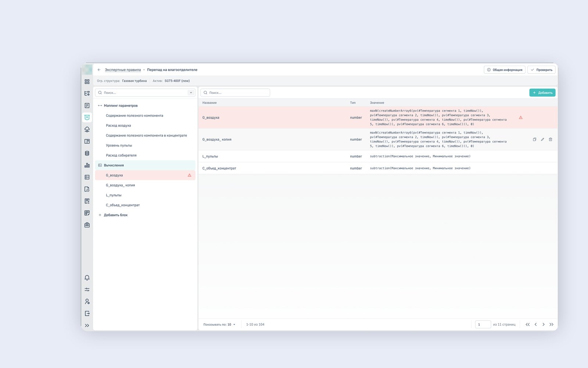Click the Экспертные правила breadcrumb link
588x368 pixels.
[x=123, y=70]
